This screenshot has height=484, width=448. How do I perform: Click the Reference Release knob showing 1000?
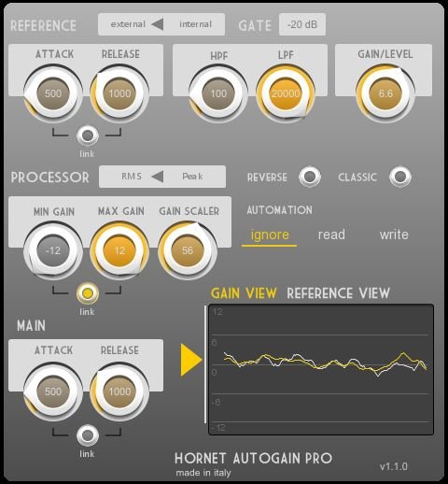tap(119, 93)
